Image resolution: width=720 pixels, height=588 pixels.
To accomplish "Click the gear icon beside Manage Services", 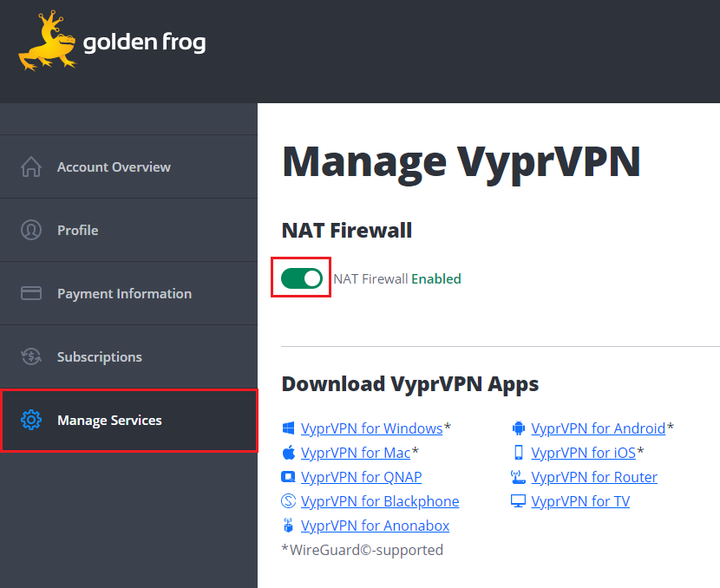I will 31,421.
